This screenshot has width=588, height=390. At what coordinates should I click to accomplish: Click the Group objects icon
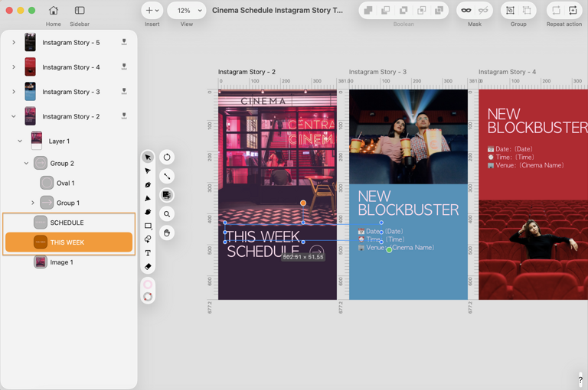(x=510, y=11)
